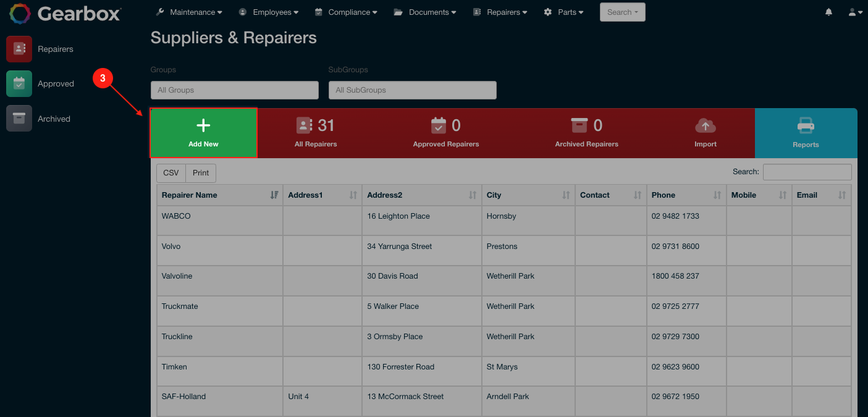Open the Documents menu

(425, 12)
